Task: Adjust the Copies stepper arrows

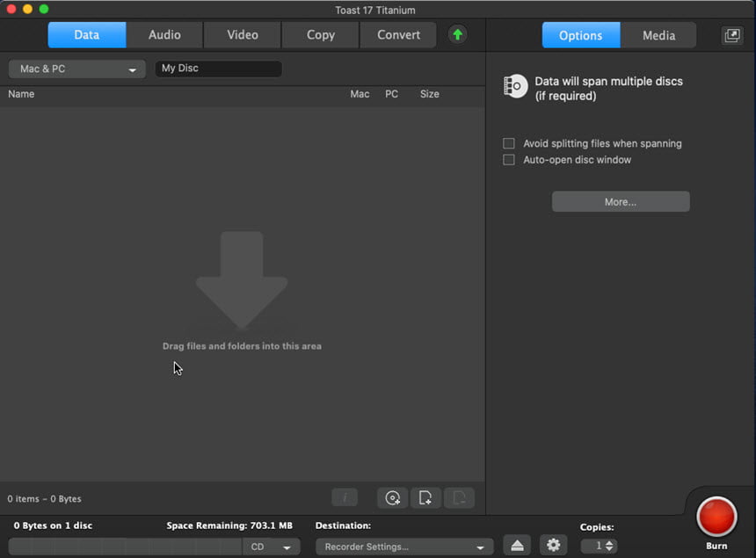Action: pyautogui.click(x=609, y=546)
